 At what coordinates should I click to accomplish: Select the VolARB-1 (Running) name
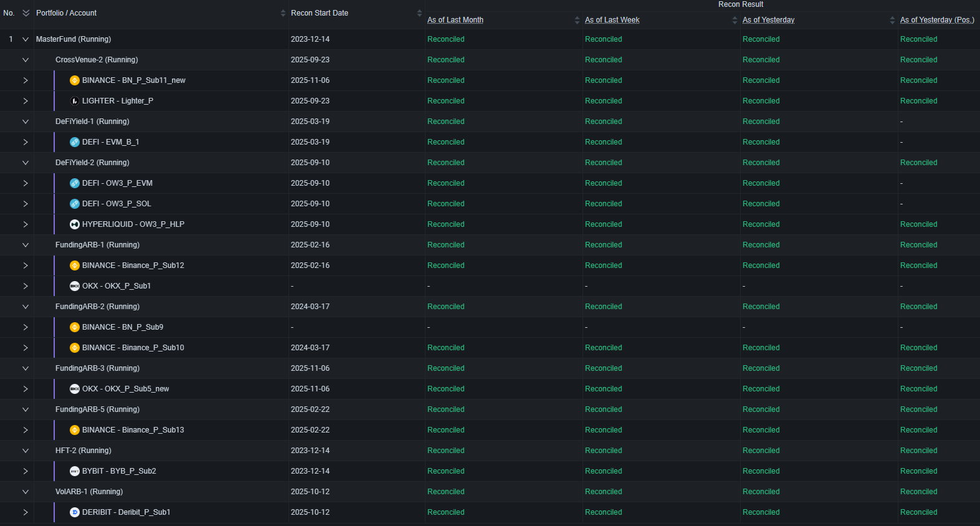click(x=89, y=492)
